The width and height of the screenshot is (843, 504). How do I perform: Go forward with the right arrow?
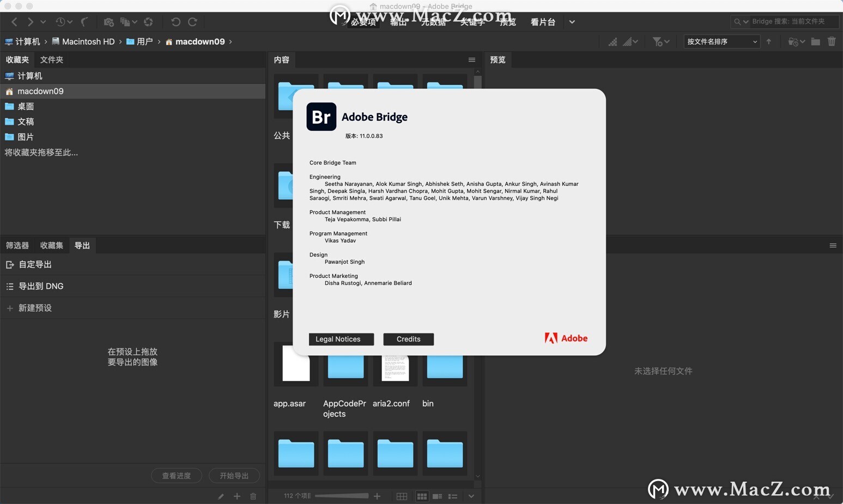tap(31, 22)
